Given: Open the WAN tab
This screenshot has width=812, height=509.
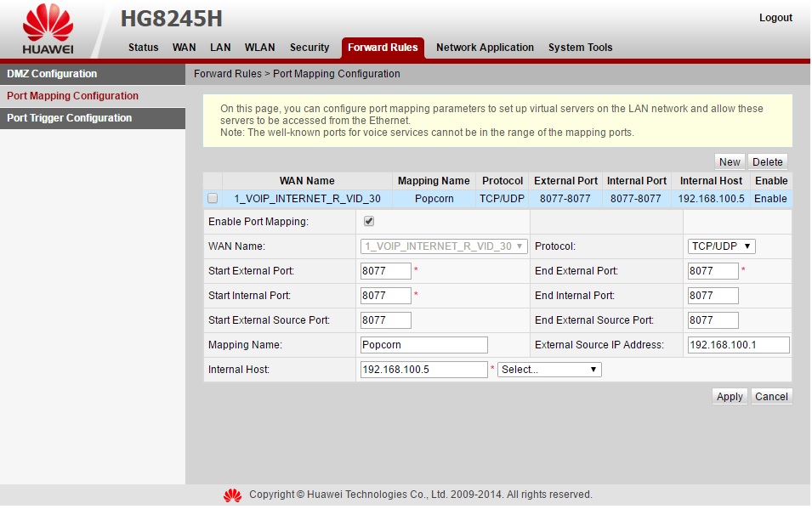Looking at the screenshot, I should (184, 47).
